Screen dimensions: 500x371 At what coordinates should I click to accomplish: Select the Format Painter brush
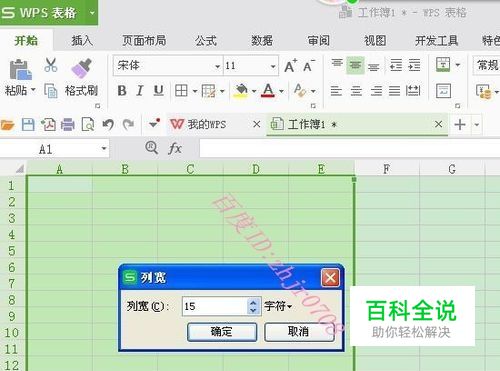[x=82, y=68]
